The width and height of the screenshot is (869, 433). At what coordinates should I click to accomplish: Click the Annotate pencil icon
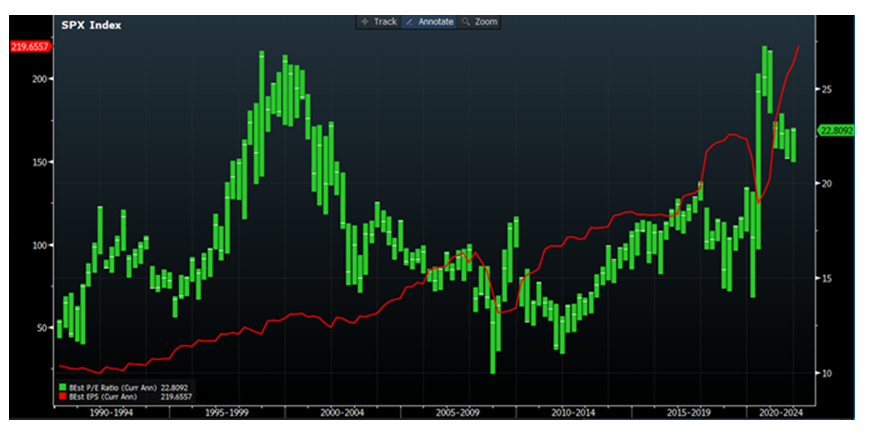412,21
